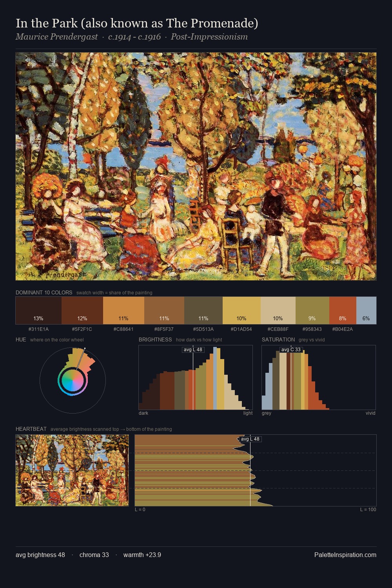Click the hex code #D1AD54 text
This screenshot has height=588, width=392.
pos(241,329)
